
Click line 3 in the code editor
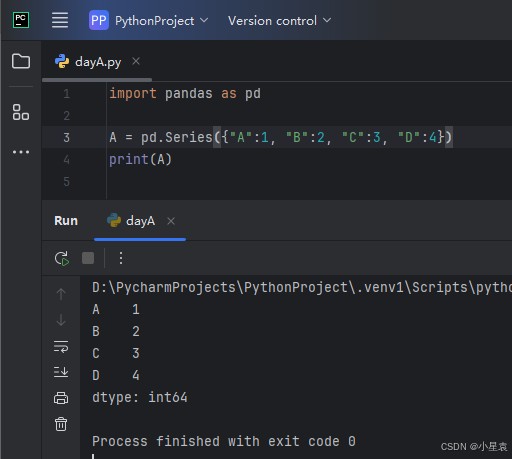click(x=277, y=137)
